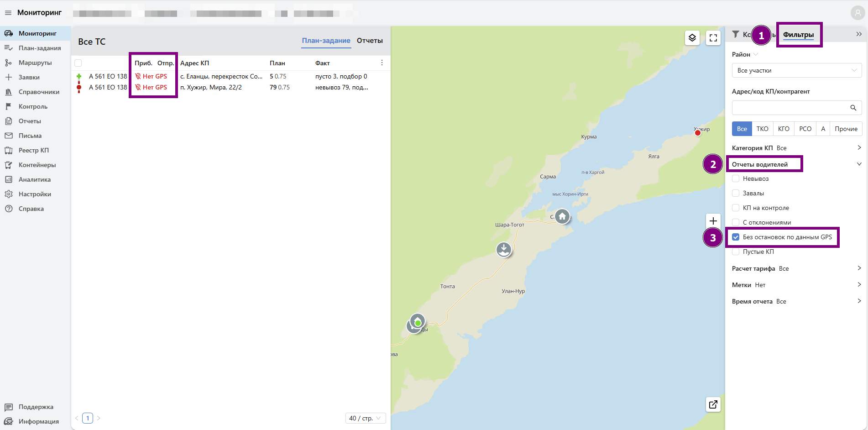
Task: Click the user profile avatar icon
Action: pos(858,13)
